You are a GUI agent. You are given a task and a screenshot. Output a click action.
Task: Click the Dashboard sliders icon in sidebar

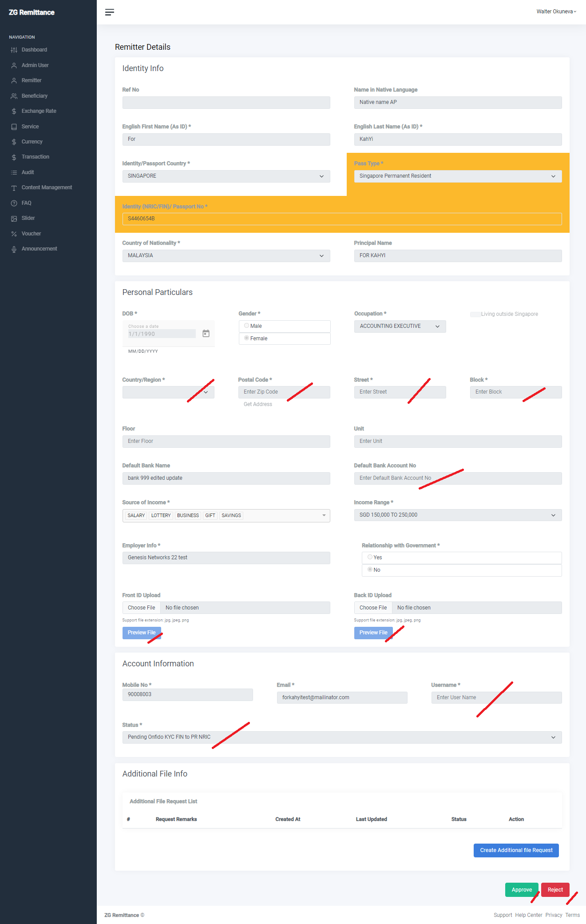[14, 50]
